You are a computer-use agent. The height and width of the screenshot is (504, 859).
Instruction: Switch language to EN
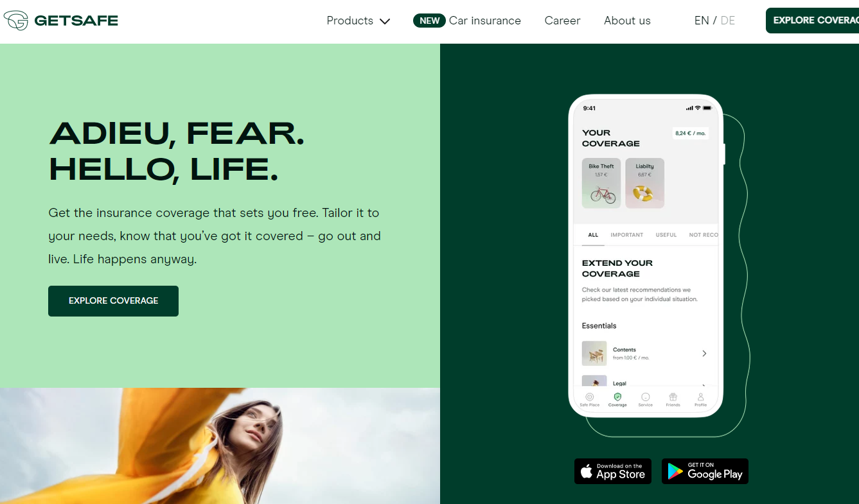(702, 21)
